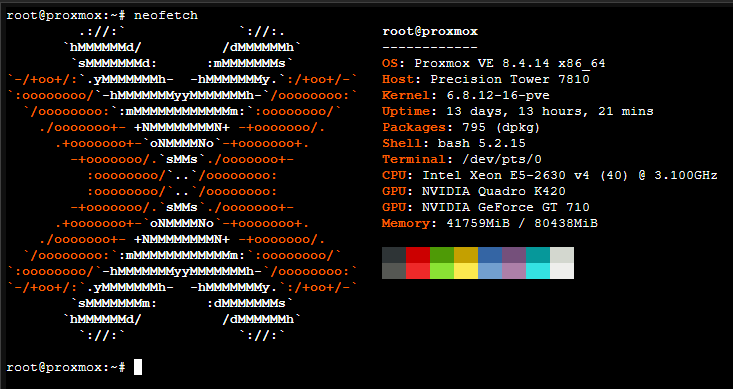Click the OS line Proxmox VE 8.4.14
This screenshot has width=733, height=389.
494,63
